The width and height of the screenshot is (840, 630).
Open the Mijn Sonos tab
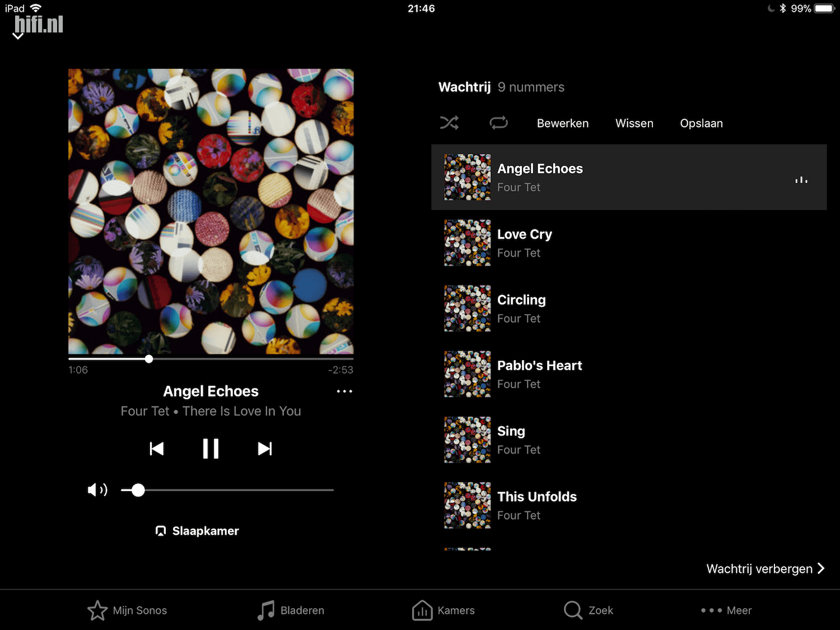tap(128, 610)
